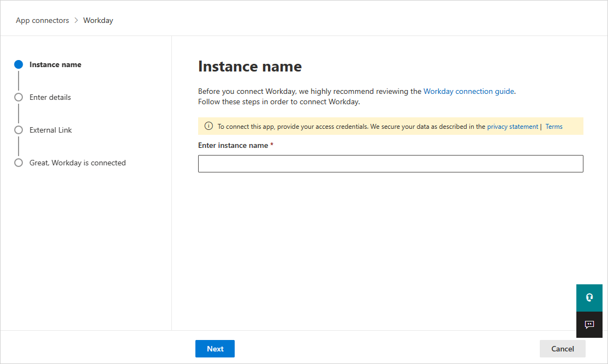Navigate back via App connectors breadcrumb
The width and height of the screenshot is (608, 364).
click(x=42, y=20)
